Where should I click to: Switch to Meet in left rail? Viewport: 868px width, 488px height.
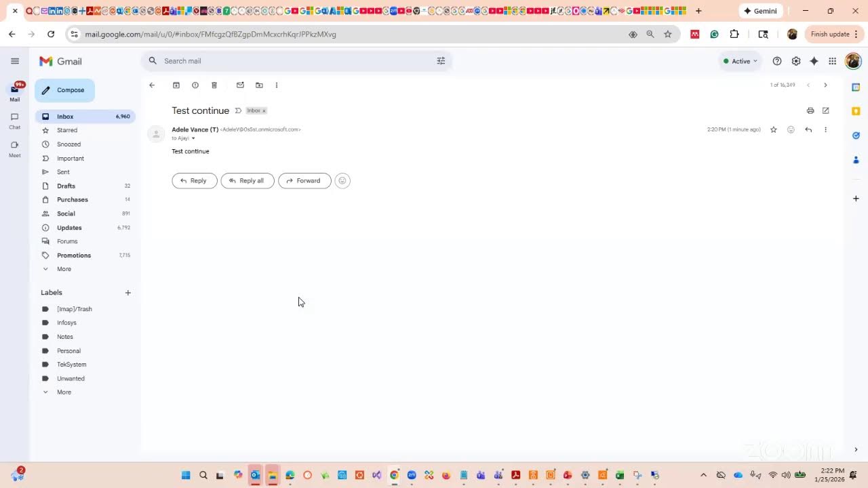click(x=15, y=149)
